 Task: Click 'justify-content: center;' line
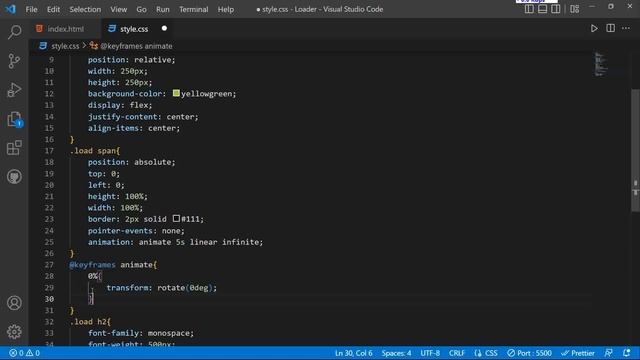pyautogui.click(x=143, y=117)
